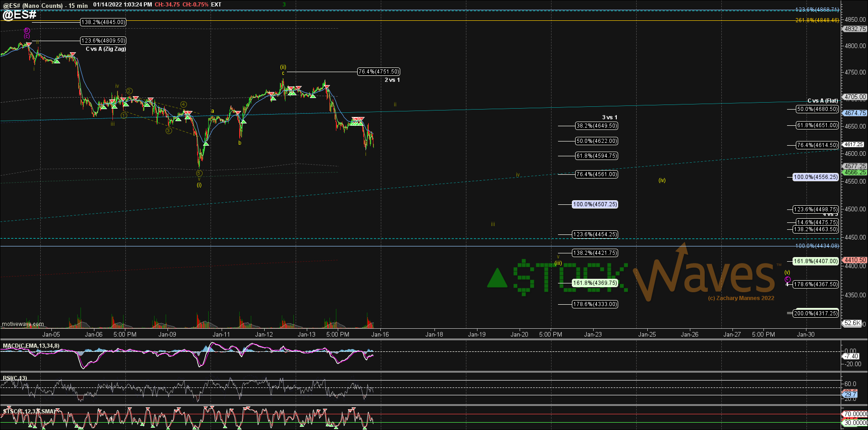Select the 76.4%(4751.50) retracement label
This screenshot has width=868, height=430.
pos(378,72)
